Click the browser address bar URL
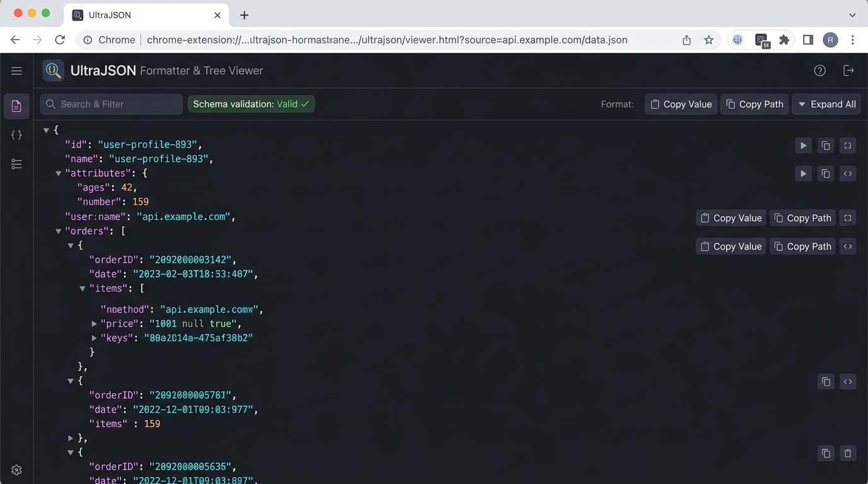 (387, 40)
